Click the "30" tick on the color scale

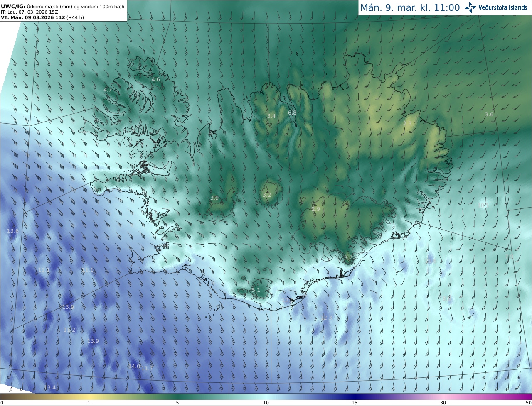[443, 403]
